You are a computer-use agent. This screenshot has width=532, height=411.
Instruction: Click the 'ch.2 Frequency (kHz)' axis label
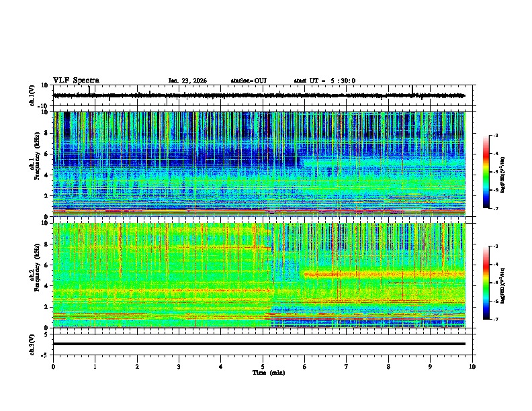point(35,267)
